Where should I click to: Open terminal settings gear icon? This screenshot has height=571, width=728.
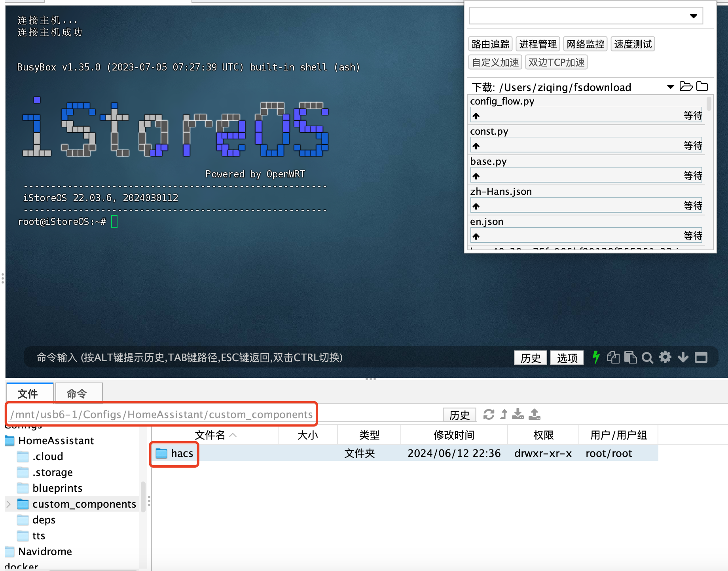665,357
